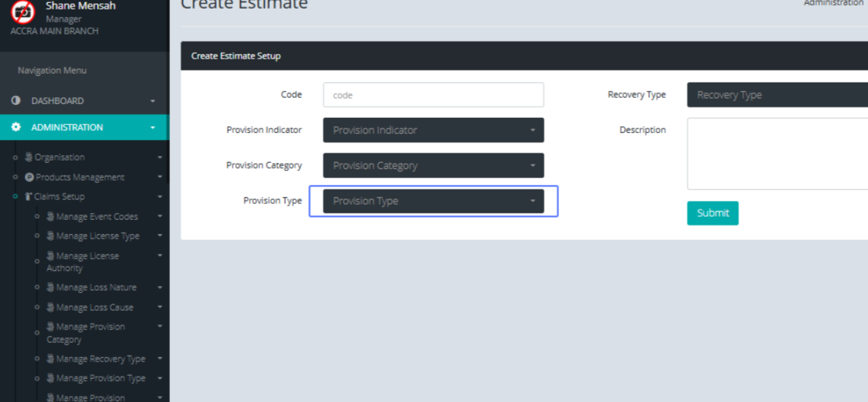Click the user avatar logo icon
Viewport: 868px width, 402px height.
coord(23,12)
